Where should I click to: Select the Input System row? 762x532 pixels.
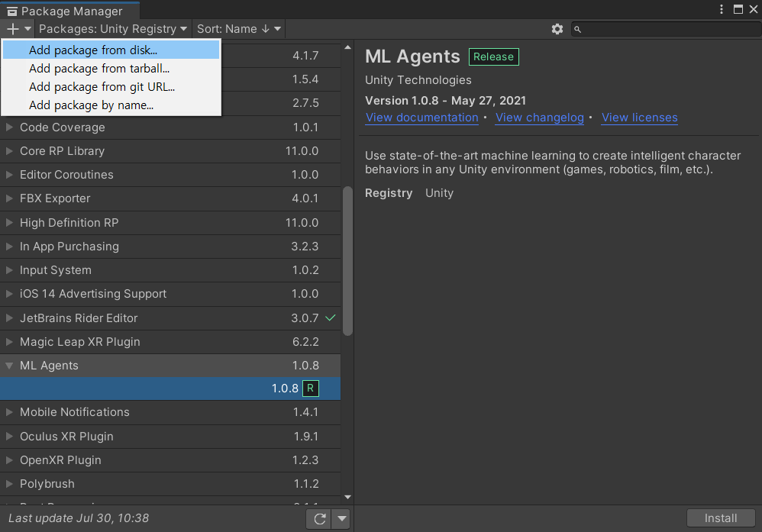170,270
